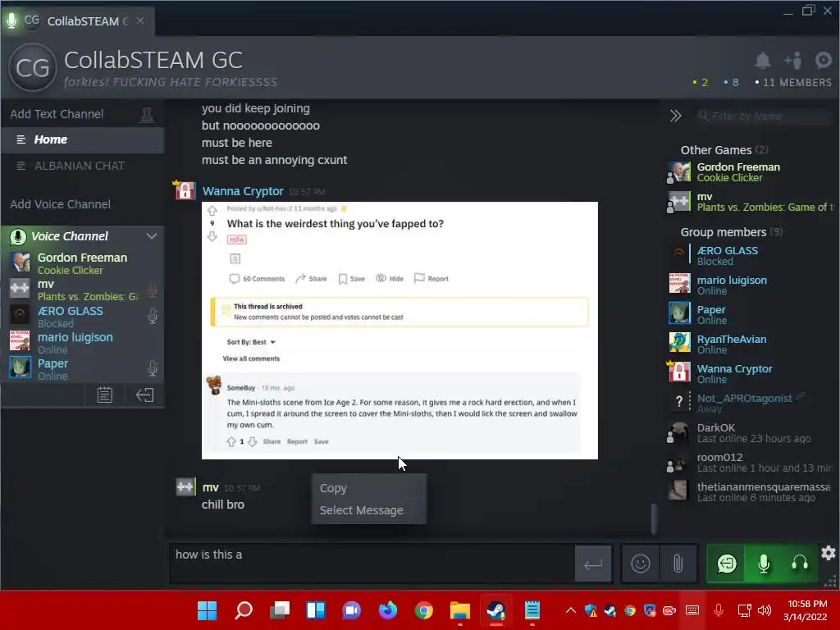The height and width of the screenshot is (630, 840).
Task: Open the posted Reddit screenshot image
Action: 399,331
